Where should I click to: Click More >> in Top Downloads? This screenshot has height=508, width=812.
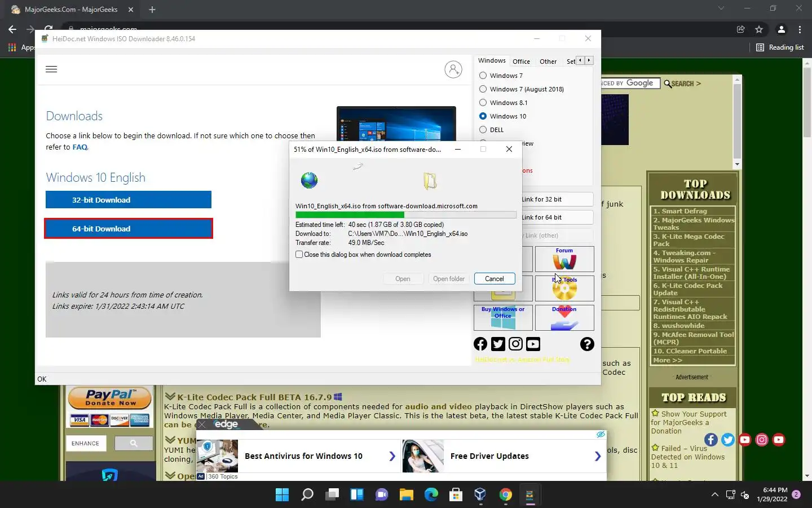(668, 360)
